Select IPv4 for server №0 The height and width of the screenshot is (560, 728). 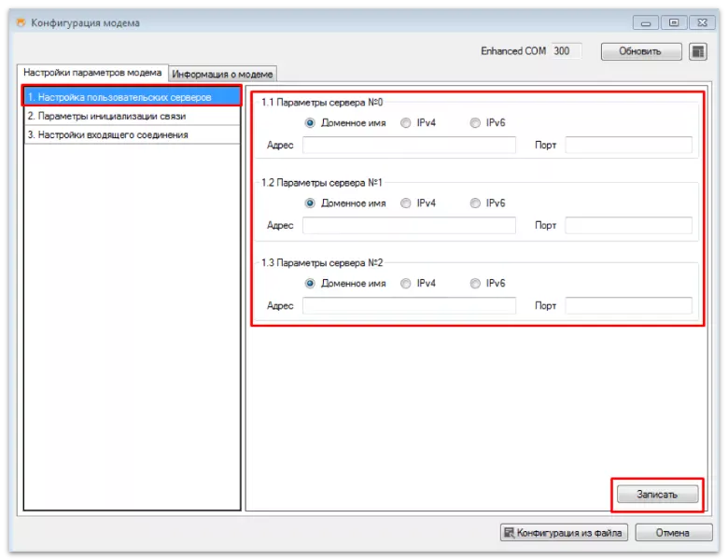click(406, 123)
